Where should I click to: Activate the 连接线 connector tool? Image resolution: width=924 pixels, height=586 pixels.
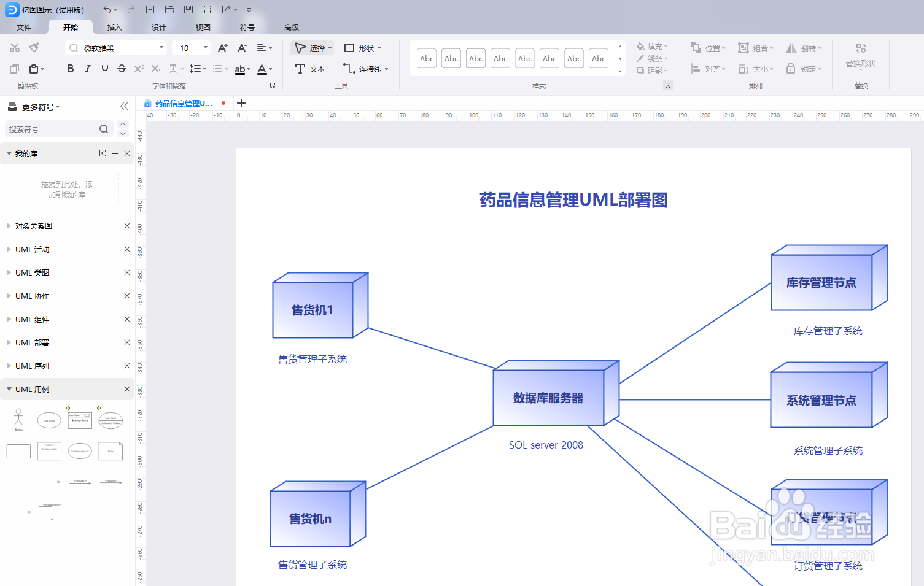(365, 69)
